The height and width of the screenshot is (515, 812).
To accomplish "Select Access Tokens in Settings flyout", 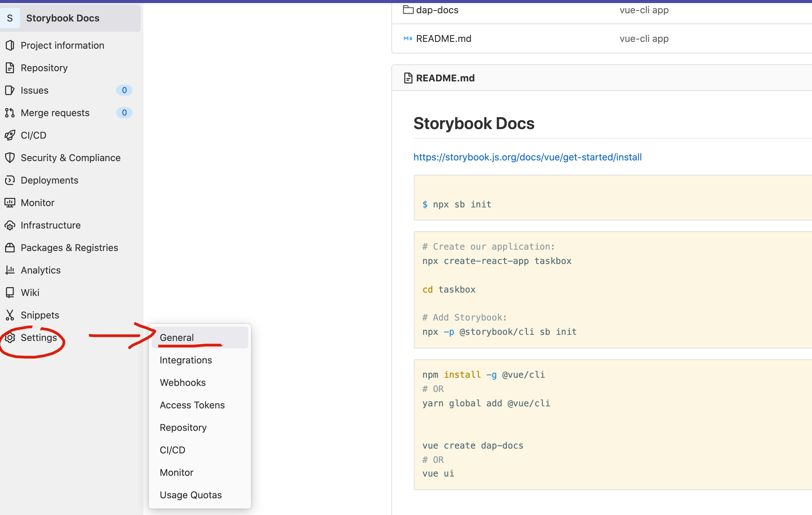I will pyautogui.click(x=200, y=405).
